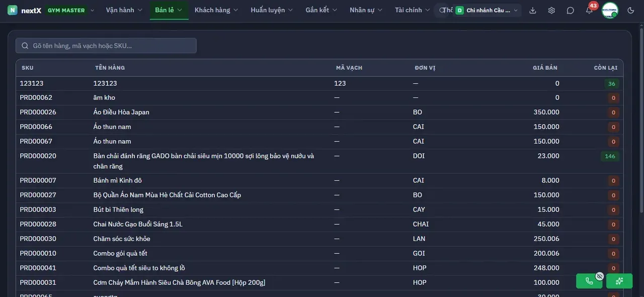Sort by the TÊN HÀNG column header
The image size is (644, 297).
click(110, 68)
